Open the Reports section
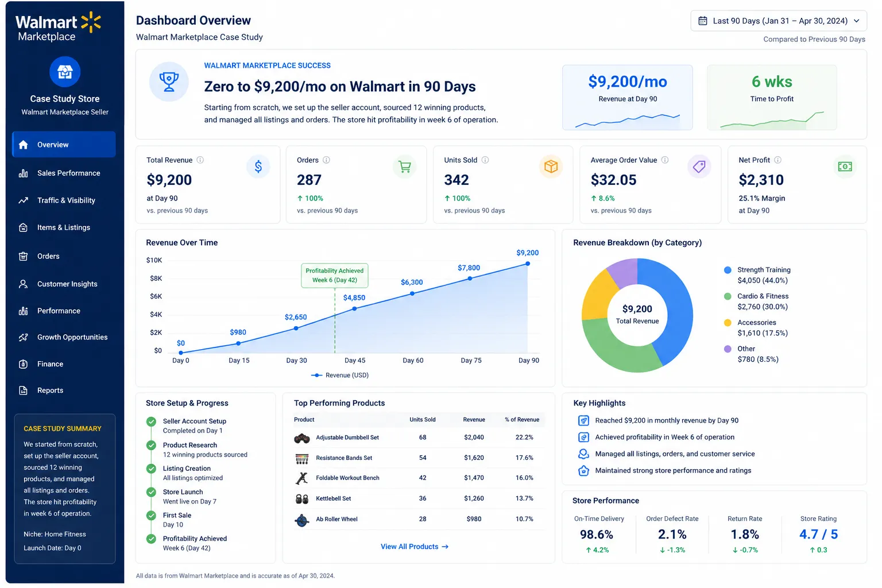Viewport: 882px width, 588px height. [x=64, y=391]
